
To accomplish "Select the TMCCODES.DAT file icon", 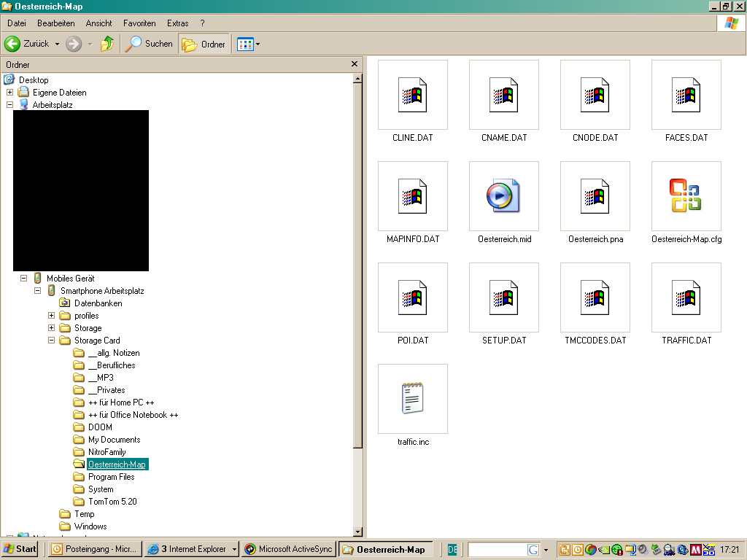I will tap(595, 297).
